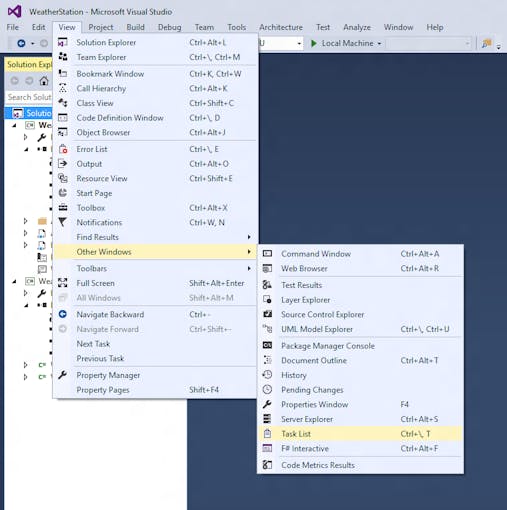Click the Server Explorer icon

pos(267,419)
